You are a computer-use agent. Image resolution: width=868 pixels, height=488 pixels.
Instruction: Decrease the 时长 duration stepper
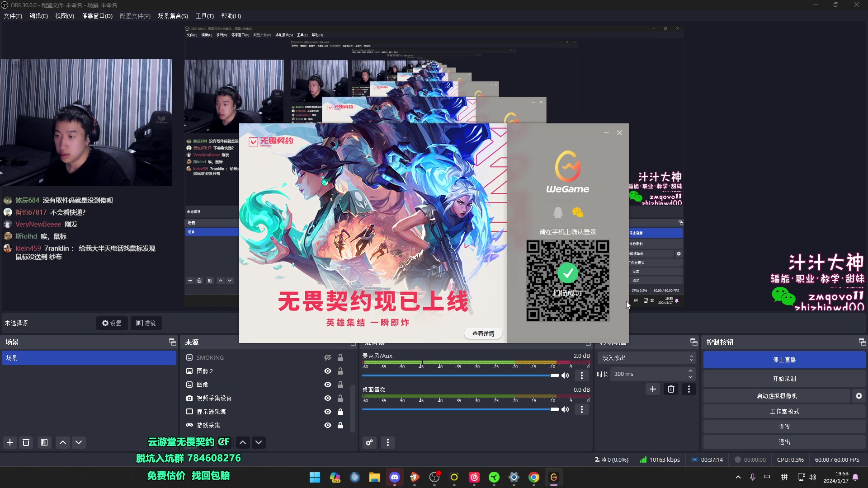pos(691,377)
